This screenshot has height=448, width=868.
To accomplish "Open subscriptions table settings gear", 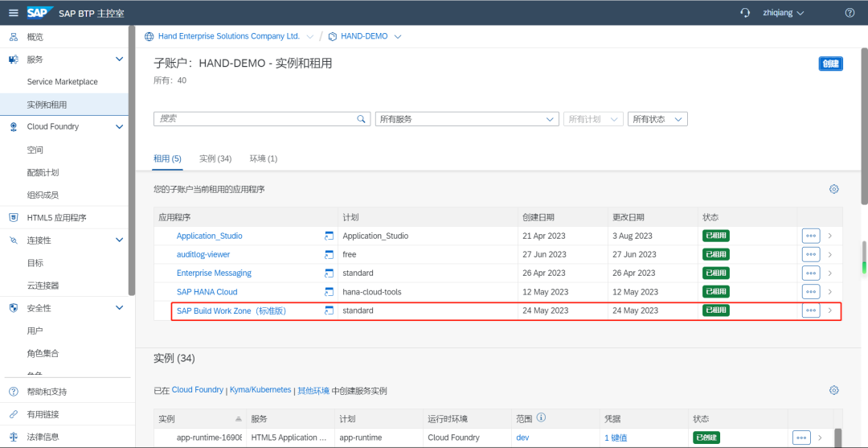I will (833, 189).
